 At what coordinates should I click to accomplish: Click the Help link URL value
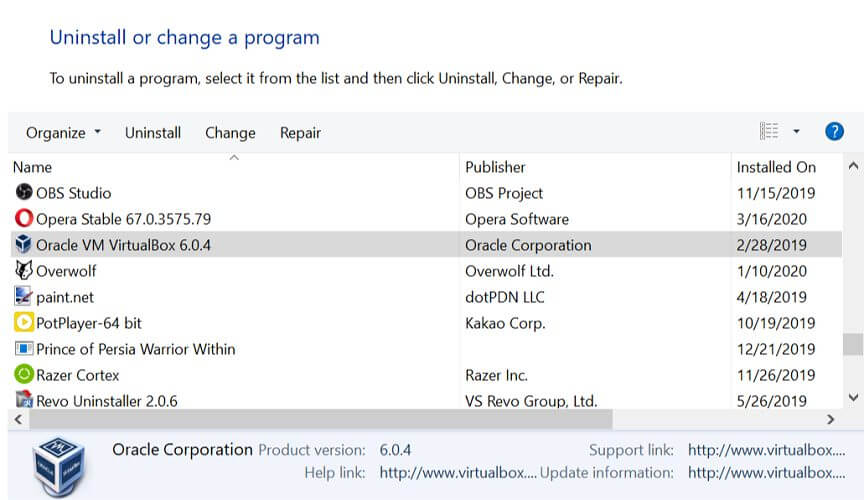pyautogui.click(x=458, y=472)
